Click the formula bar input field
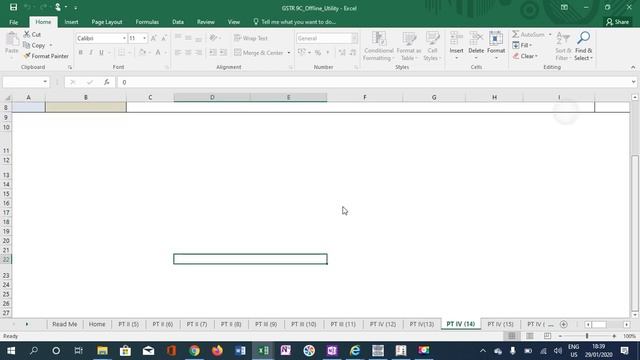640x360 pixels. 373,82
